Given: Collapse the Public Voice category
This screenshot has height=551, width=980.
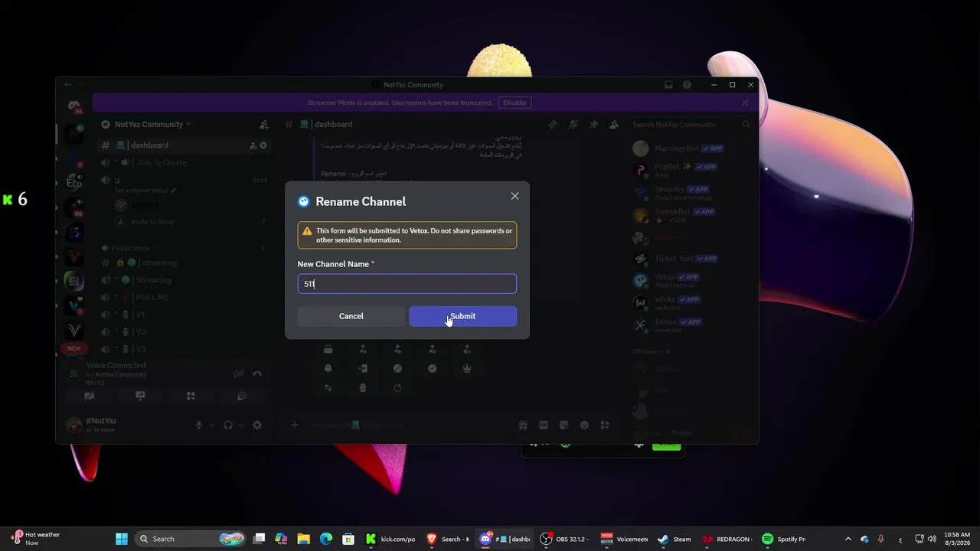Looking at the screenshot, I should pos(130,248).
